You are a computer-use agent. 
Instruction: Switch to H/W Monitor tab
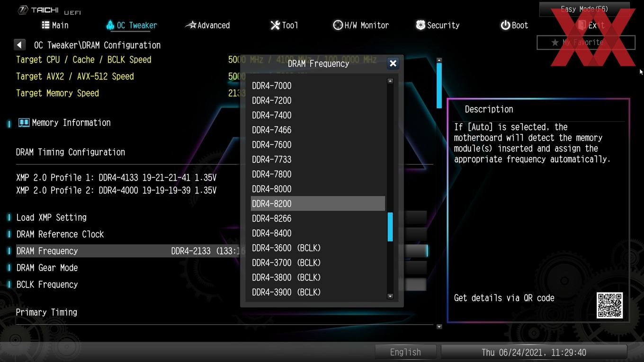361,25
